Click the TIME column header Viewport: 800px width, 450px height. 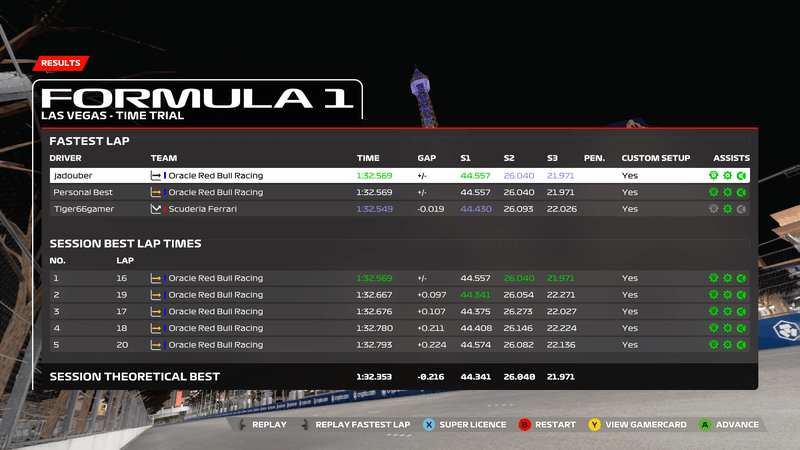[x=368, y=158]
